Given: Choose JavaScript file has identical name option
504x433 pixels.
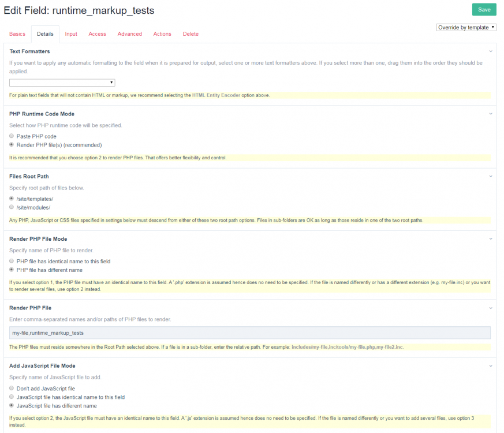Looking at the screenshot, I should click(x=12, y=397).
